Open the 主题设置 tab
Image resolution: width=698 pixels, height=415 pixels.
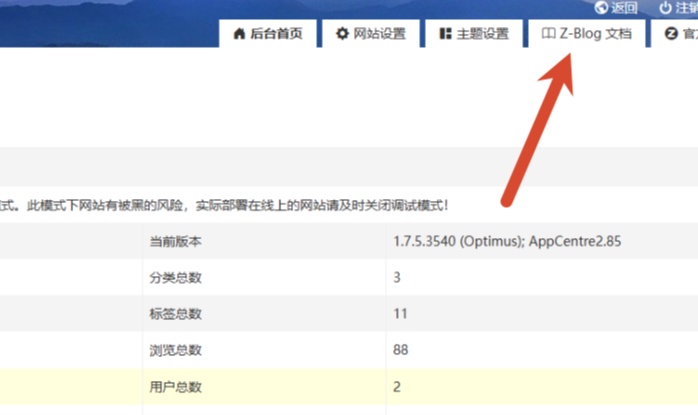[474, 33]
